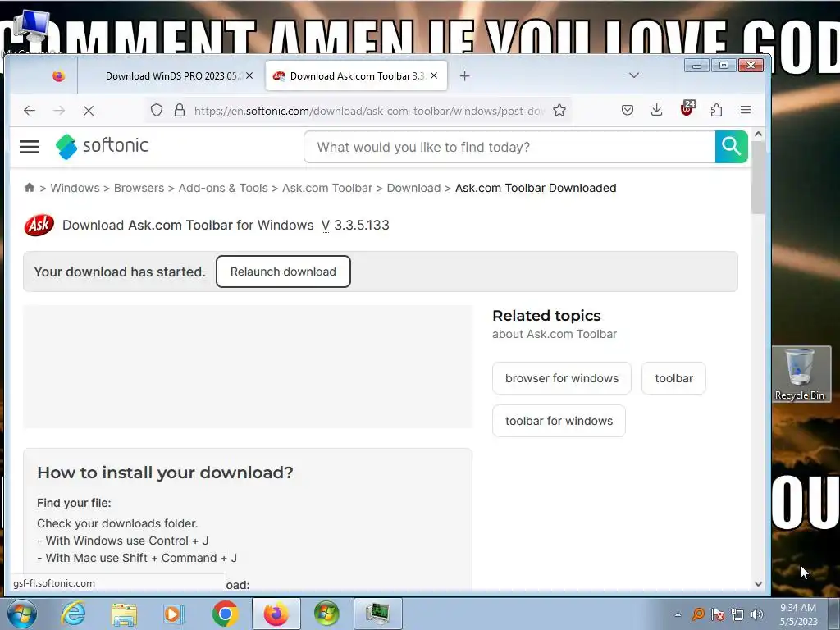
Task: Go to home via breadcrumb house icon
Action: coord(30,187)
